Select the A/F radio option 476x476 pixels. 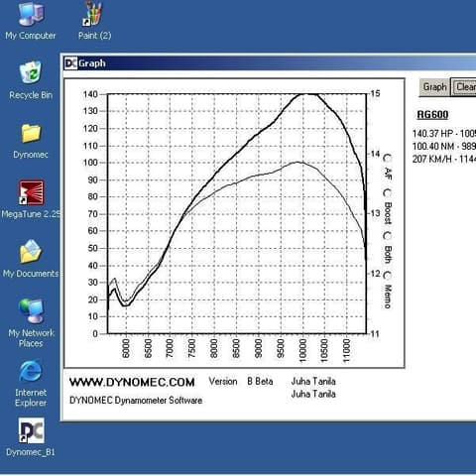pyautogui.click(x=388, y=158)
